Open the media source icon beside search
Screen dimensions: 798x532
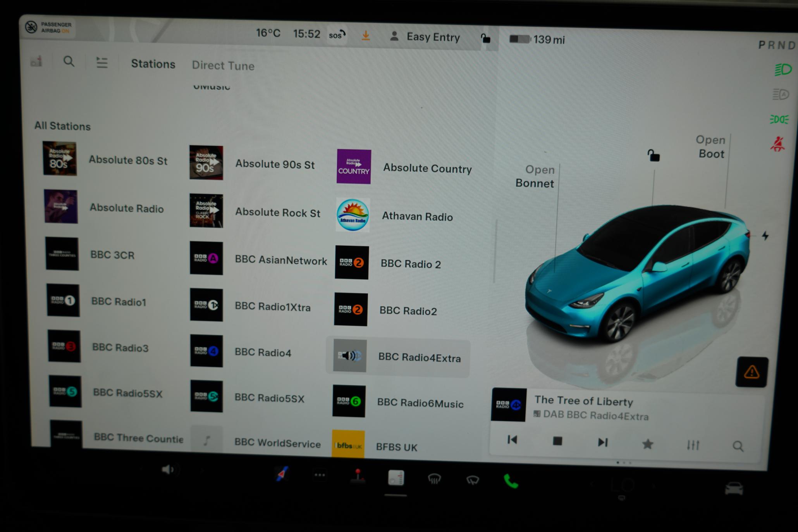pos(36,61)
